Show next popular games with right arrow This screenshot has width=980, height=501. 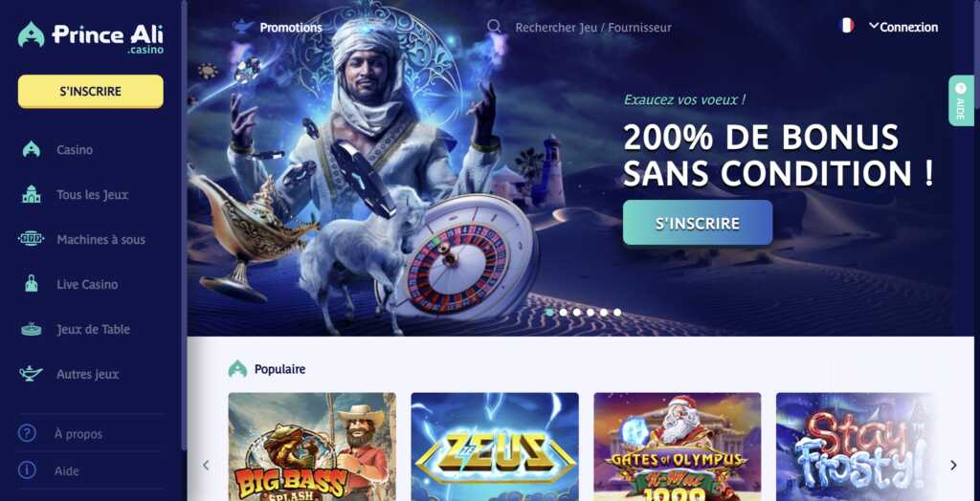953,465
